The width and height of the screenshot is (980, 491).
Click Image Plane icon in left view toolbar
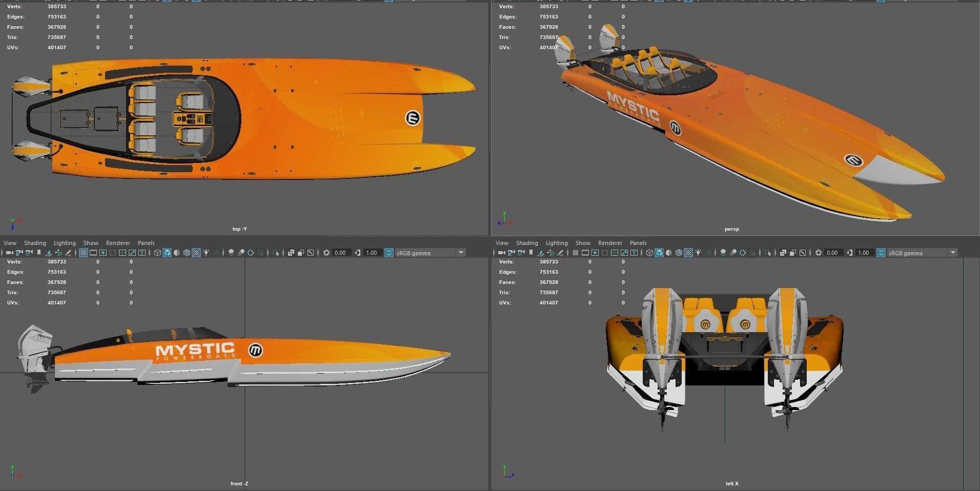(541, 253)
